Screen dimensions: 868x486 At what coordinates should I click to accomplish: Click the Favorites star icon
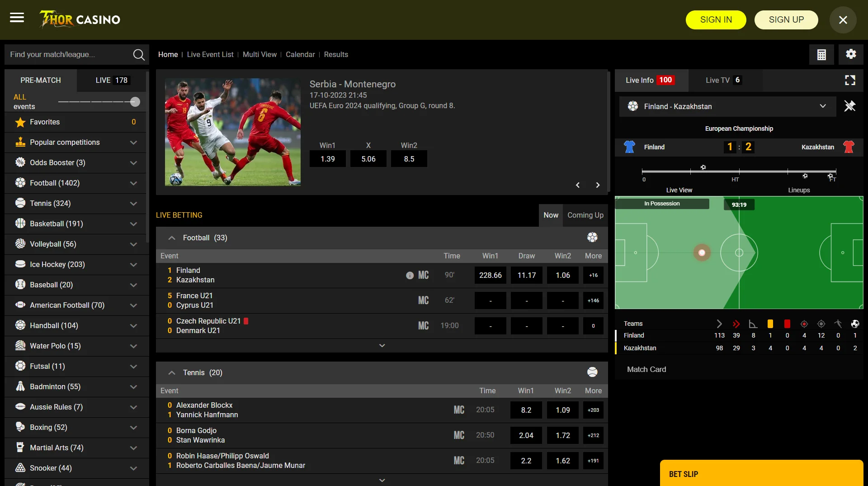[x=20, y=122]
